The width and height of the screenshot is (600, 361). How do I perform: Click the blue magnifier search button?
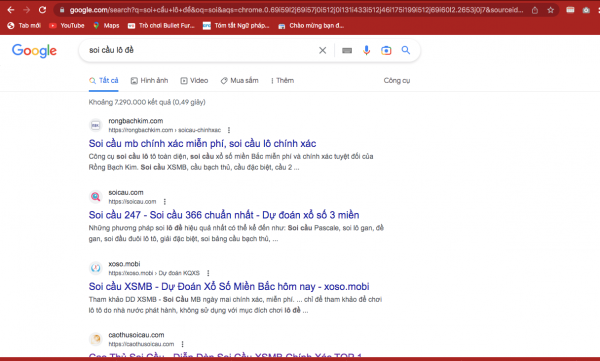click(406, 50)
